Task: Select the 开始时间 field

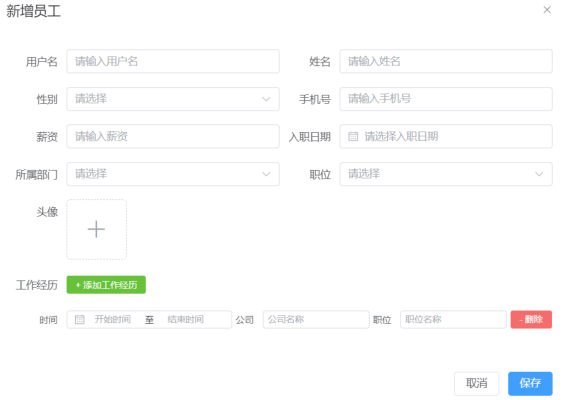Action: point(113,319)
